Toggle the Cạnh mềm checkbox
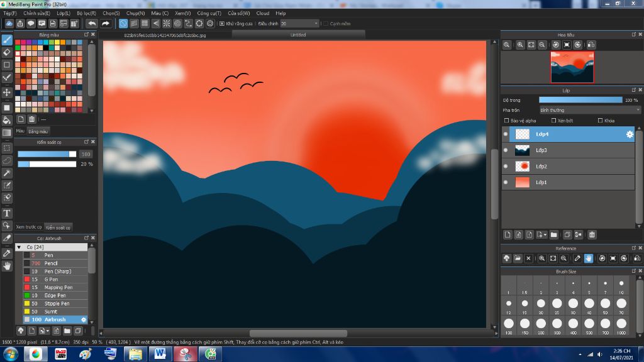The image size is (644, 362). pyautogui.click(x=326, y=23)
